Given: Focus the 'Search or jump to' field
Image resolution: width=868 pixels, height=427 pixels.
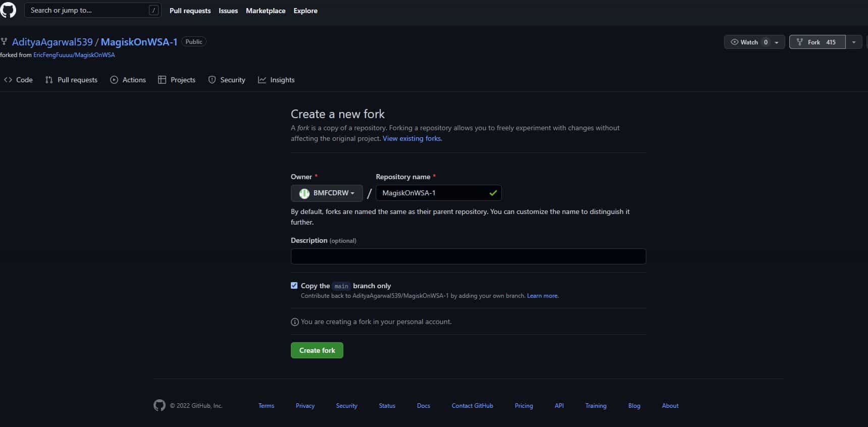Looking at the screenshot, I should 93,10.
